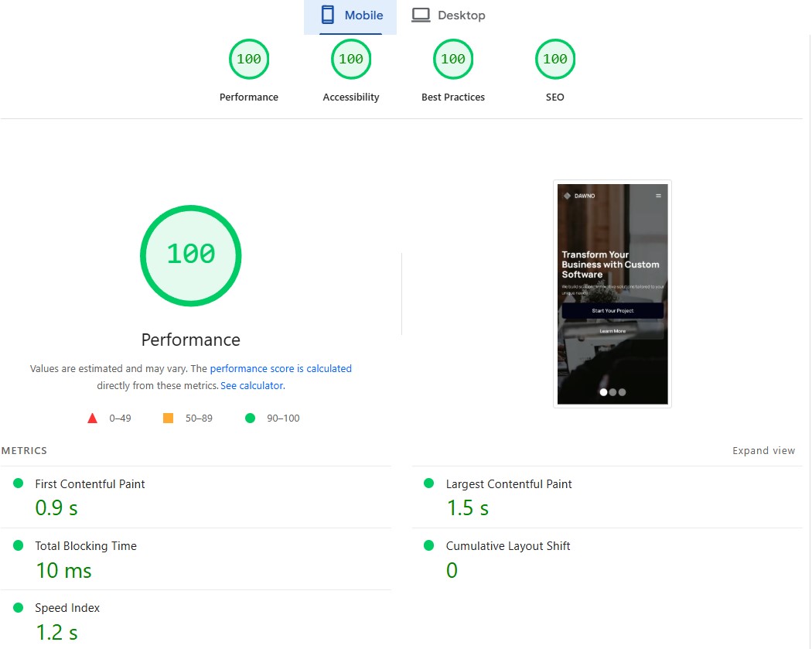Click the first carousel dot under the preview
This screenshot has width=812, height=649.
pos(603,392)
